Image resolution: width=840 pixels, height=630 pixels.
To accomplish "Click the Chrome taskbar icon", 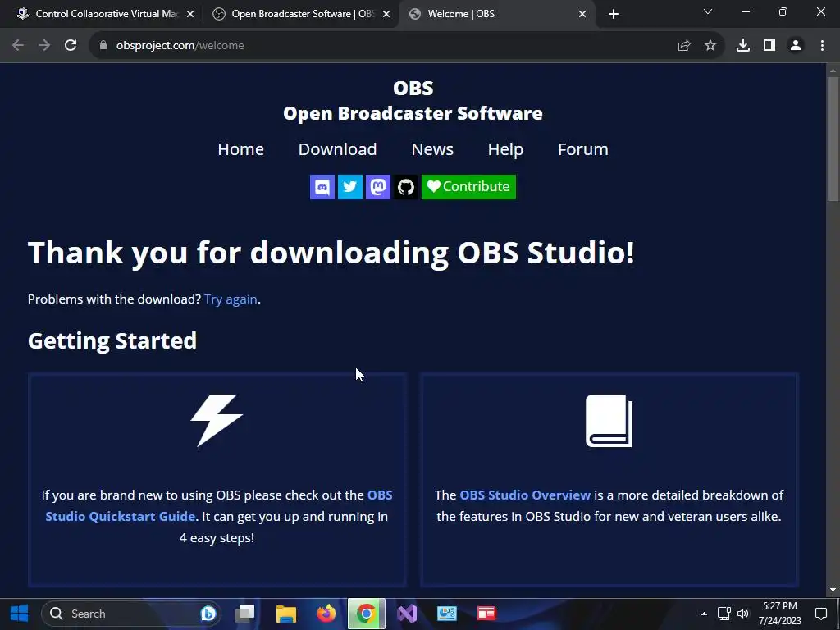I will coord(367,614).
